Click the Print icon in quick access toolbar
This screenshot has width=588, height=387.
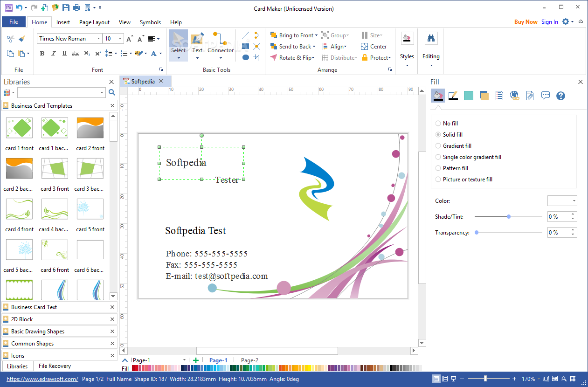(77, 7)
